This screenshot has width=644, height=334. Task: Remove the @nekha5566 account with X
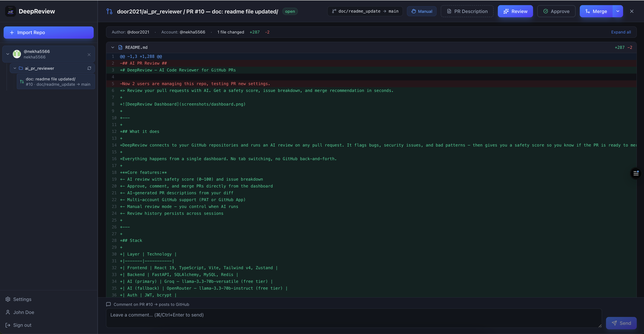(x=89, y=54)
